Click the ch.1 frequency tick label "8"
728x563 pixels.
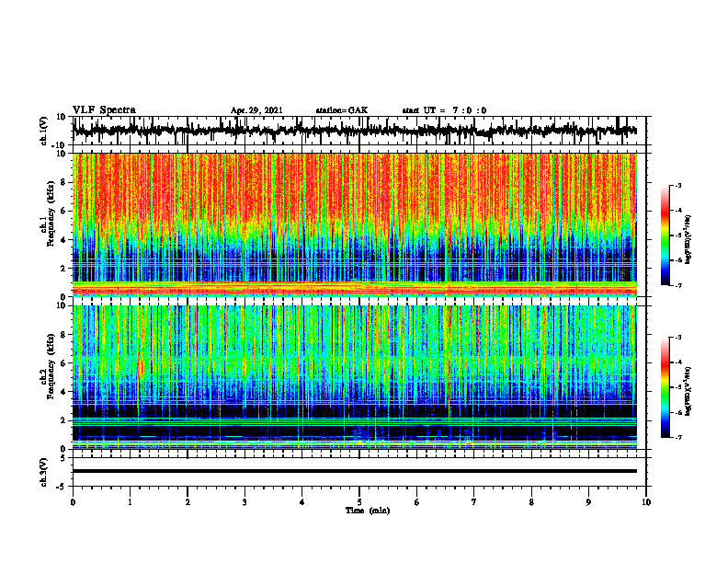pos(63,182)
